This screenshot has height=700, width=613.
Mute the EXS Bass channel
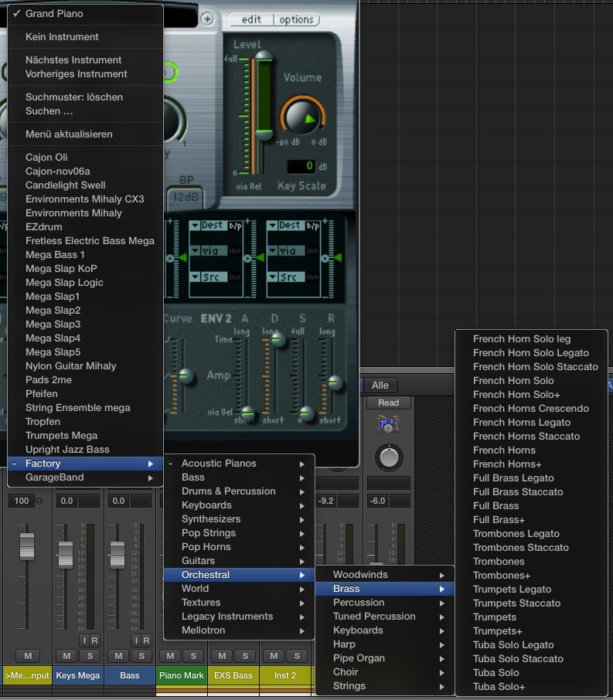click(x=222, y=656)
